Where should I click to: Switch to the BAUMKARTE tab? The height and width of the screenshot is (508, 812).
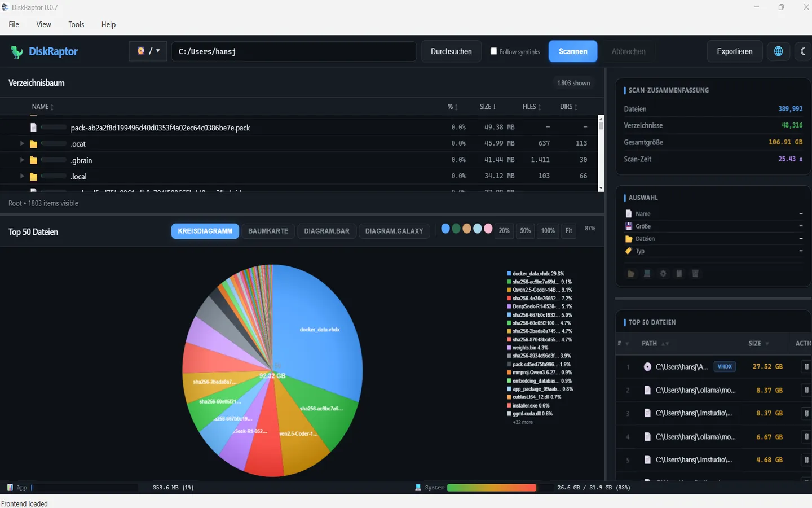268,231
